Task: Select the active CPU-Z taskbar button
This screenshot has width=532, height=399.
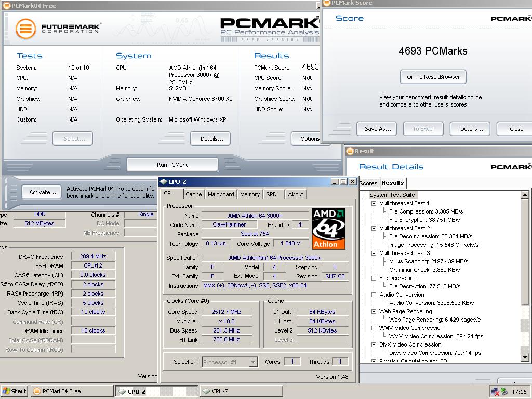Action: 157,391
